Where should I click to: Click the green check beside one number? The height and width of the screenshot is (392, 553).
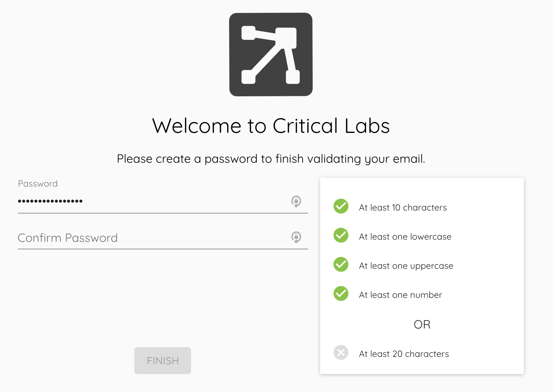[x=341, y=293]
